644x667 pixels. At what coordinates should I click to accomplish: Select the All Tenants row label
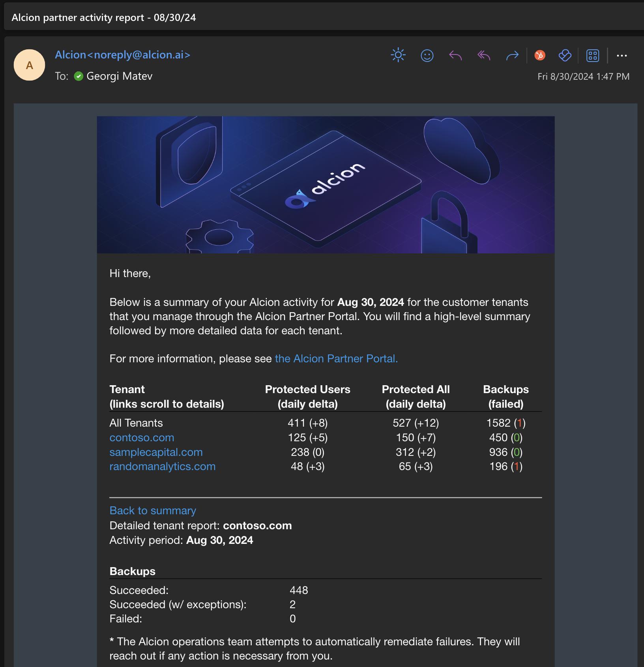(x=136, y=423)
